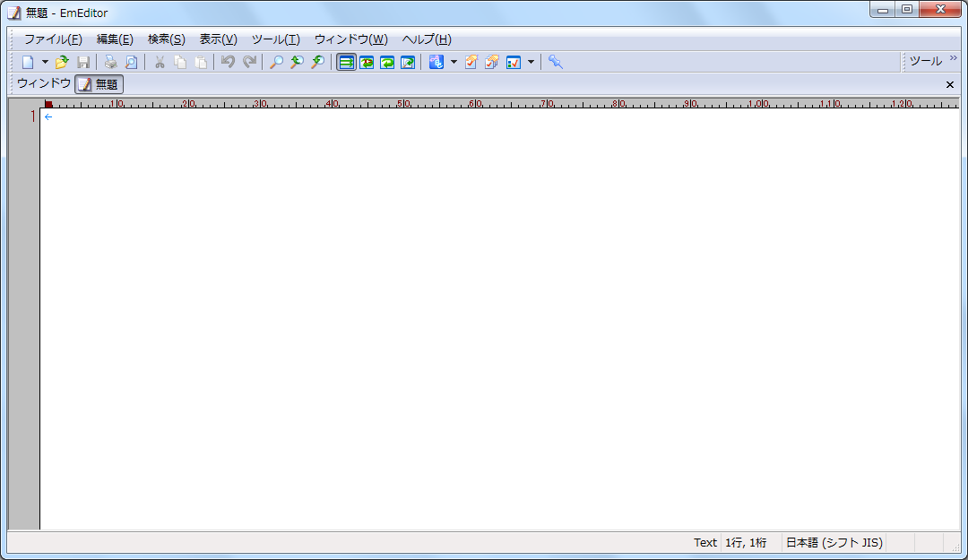Open Find with the magnifying glass icon

coord(277,62)
